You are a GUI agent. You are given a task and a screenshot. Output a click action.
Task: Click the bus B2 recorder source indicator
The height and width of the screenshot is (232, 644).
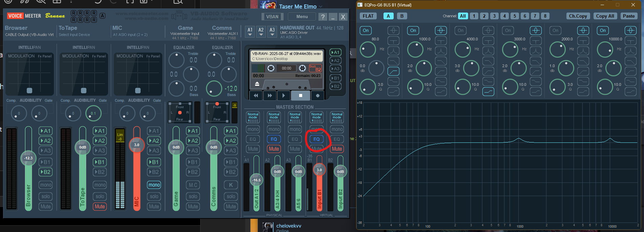pyautogui.click(x=315, y=68)
